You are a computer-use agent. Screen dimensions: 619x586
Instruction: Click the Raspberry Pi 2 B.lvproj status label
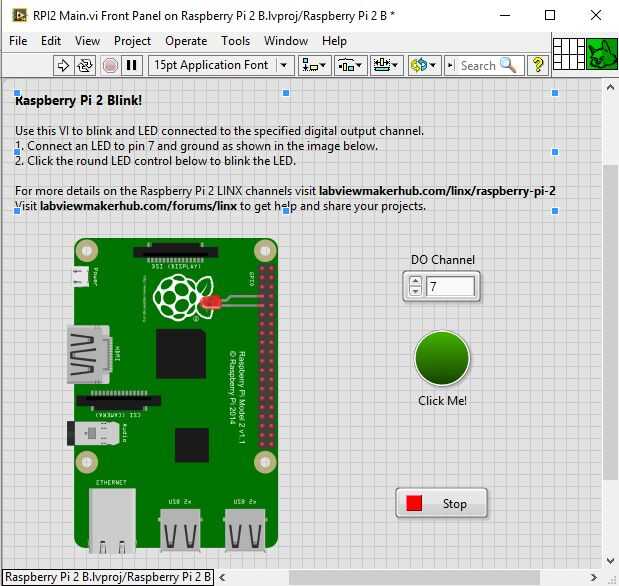pos(108,577)
